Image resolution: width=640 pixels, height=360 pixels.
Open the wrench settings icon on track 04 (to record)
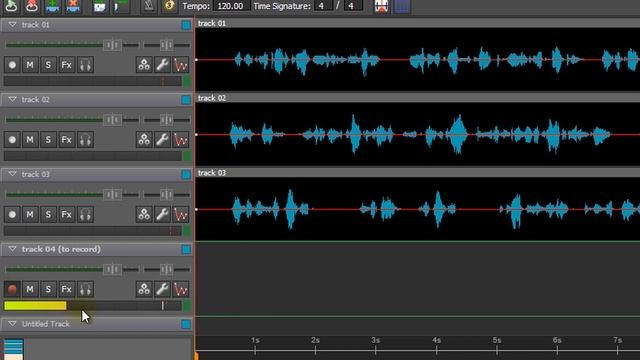[x=162, y=289]
